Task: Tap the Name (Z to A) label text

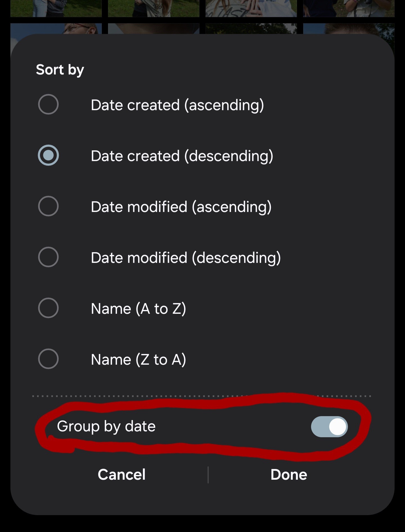Action: 138,360
